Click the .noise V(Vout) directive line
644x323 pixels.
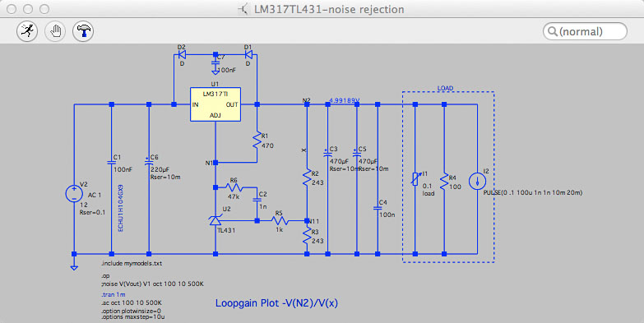(x=153, y=284)
